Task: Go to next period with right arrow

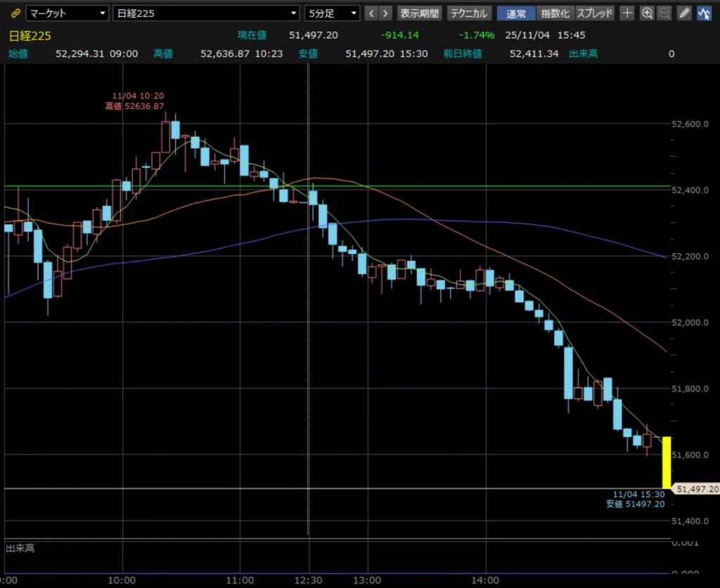Action: tap(385, 13)
